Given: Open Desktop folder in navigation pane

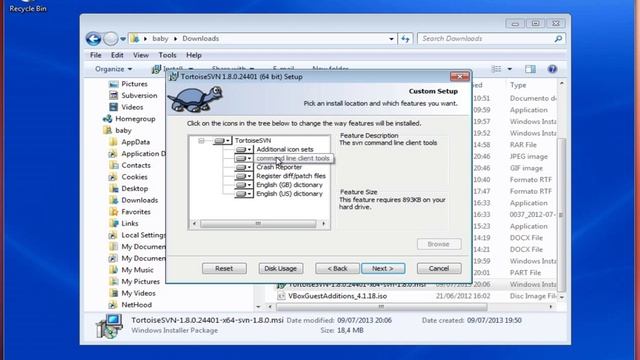Looking at the screenshot, I should coord(134,189).
